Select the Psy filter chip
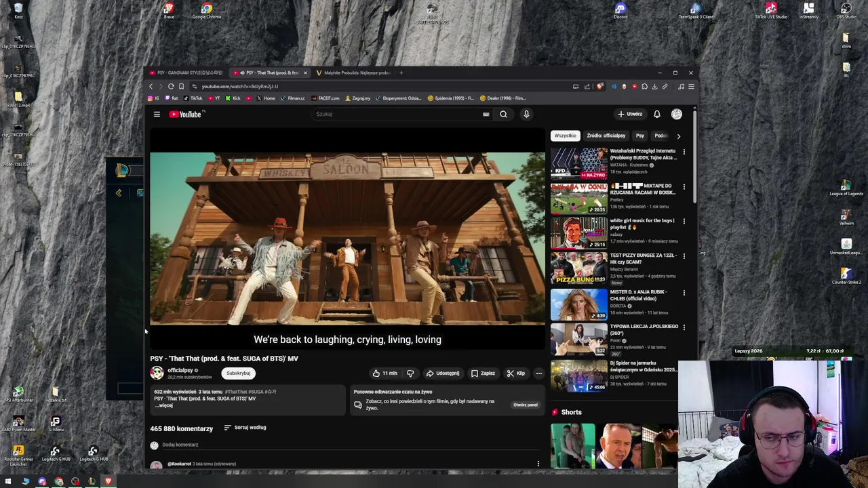The height and width of the screenshot is (488, 868). click(639, 136)
